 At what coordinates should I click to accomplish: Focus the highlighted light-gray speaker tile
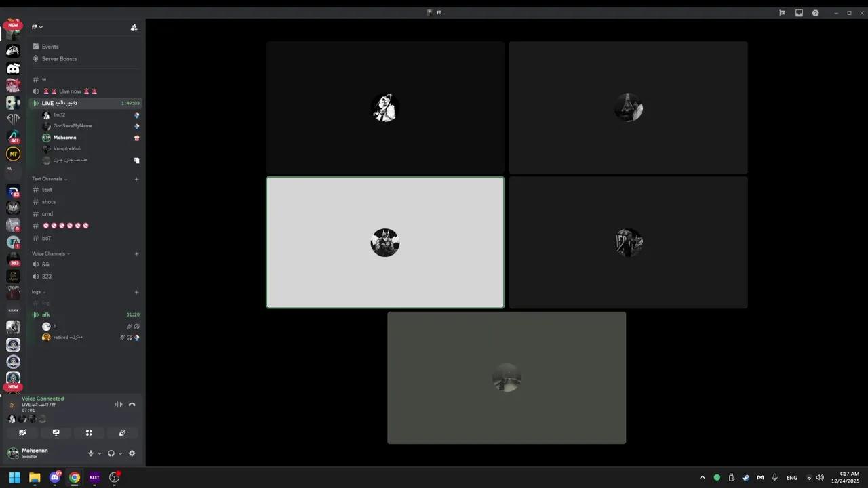(385, 243)
